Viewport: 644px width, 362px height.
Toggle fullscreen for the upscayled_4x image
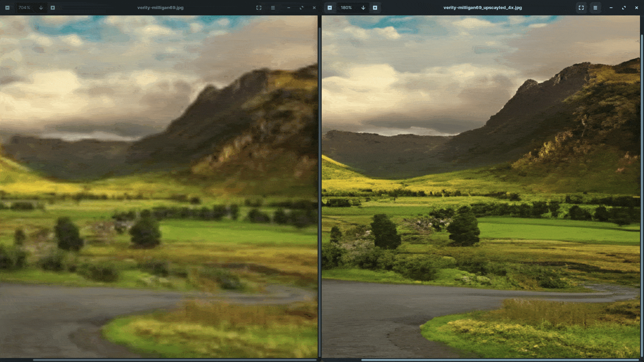(581, 8)
